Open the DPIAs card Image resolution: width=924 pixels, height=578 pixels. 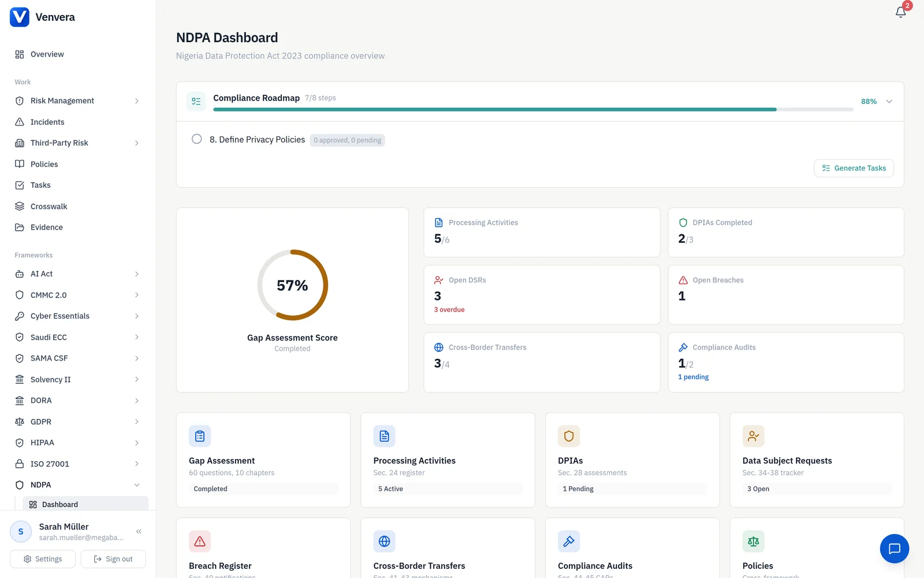pyautogui.click(x=632, y=460)
